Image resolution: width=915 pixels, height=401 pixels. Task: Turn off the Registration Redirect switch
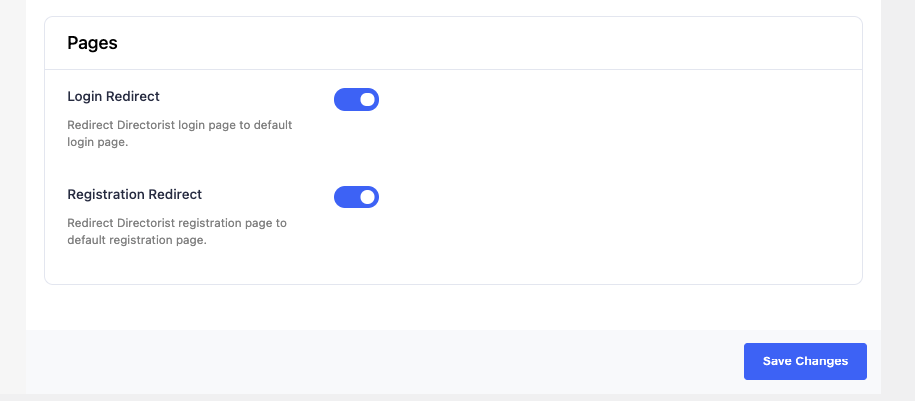356,197
